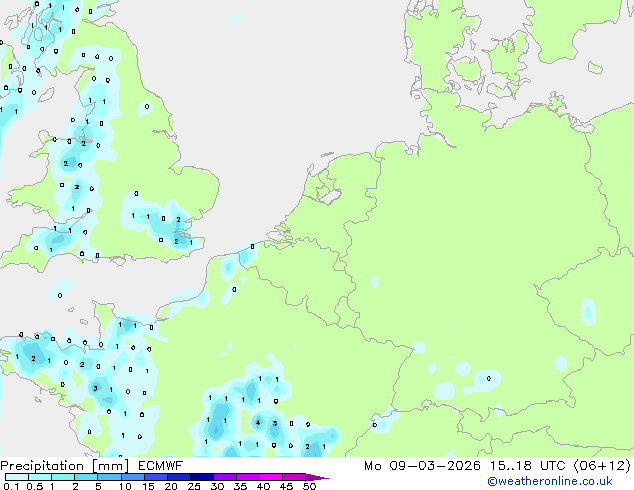Pick the 30 to 35 mm purple swatch
The height and width of the screenshot is (490, 634).
point(225,477)
